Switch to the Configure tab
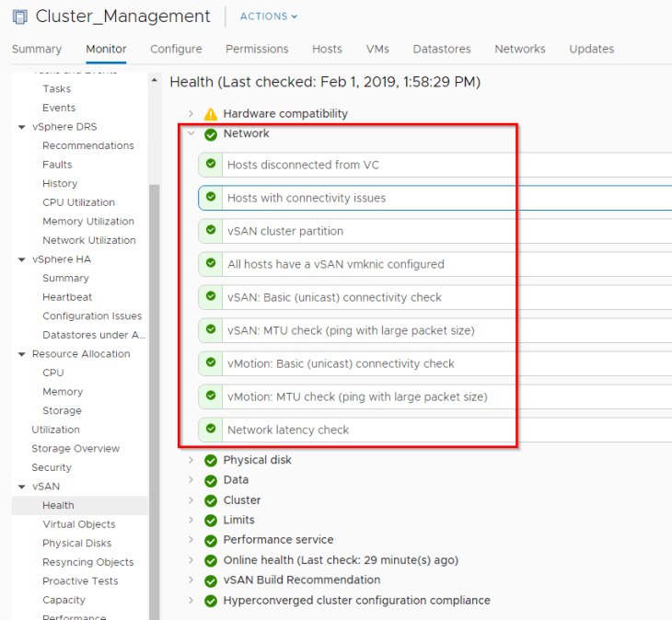672x620 pixels. tap(176, 49)
